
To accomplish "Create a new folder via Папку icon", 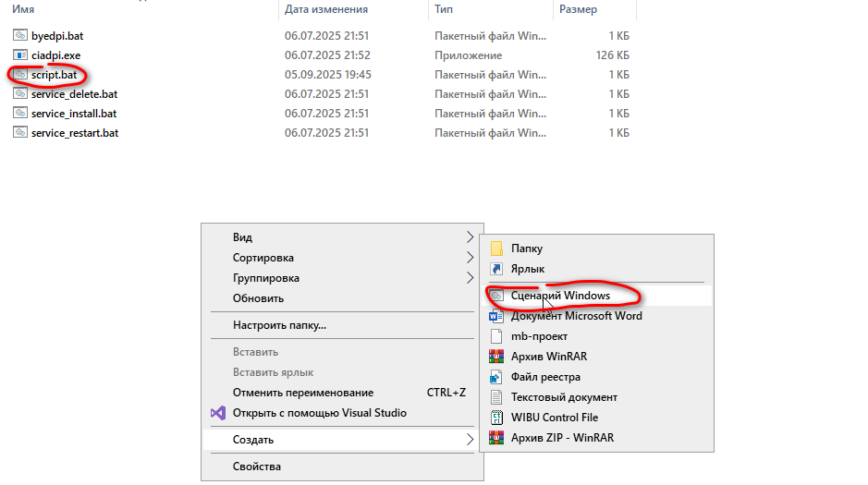I will (496, 249).
